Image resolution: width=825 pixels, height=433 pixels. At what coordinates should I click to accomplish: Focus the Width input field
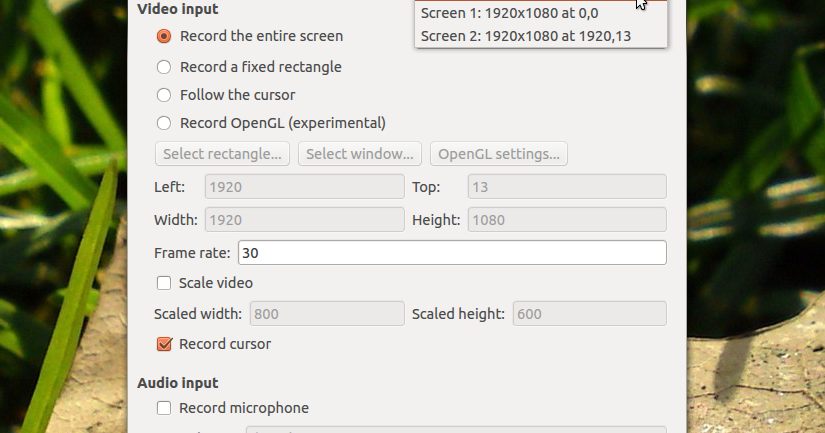[x=304, y=220]
